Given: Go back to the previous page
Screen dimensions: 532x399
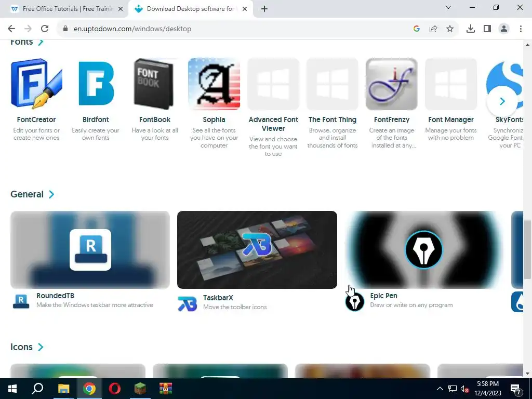Looking at the screenshot, I should pos(11,29).
